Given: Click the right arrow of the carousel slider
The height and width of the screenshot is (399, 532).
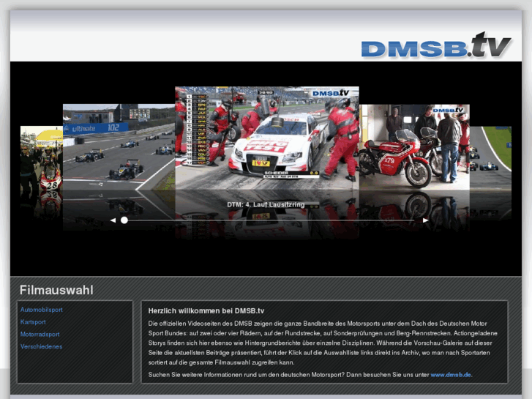Looking at the screenshot, I should point(425,220).
